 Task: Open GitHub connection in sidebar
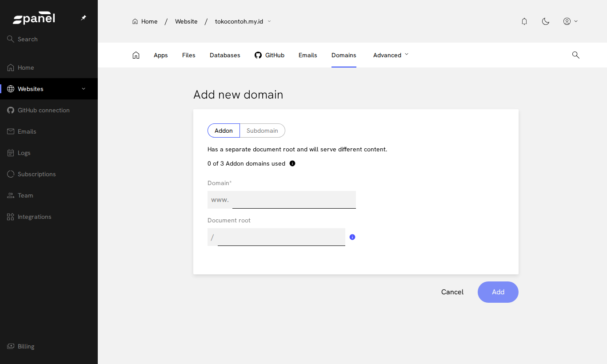pyautogui.click(x=49, y=110)
